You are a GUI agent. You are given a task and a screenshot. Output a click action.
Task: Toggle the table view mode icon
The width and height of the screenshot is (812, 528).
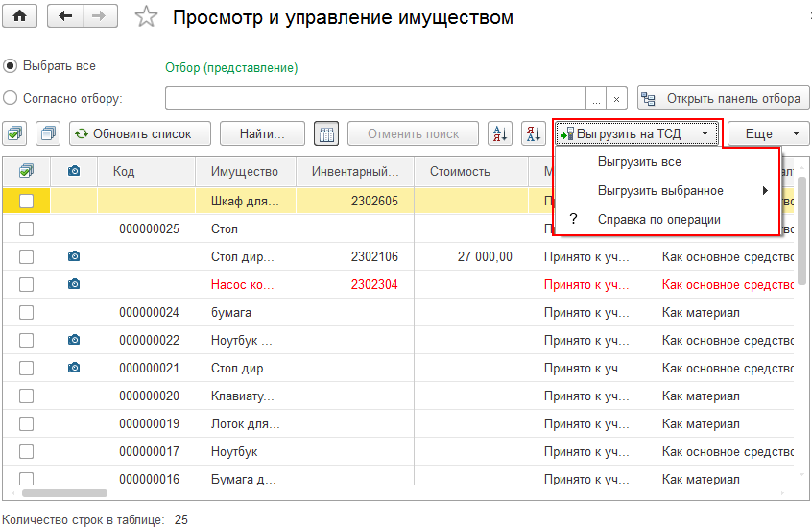(326, 134)
